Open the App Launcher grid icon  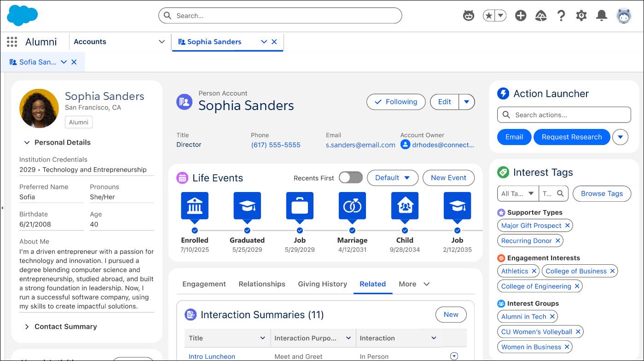point(12,42)
